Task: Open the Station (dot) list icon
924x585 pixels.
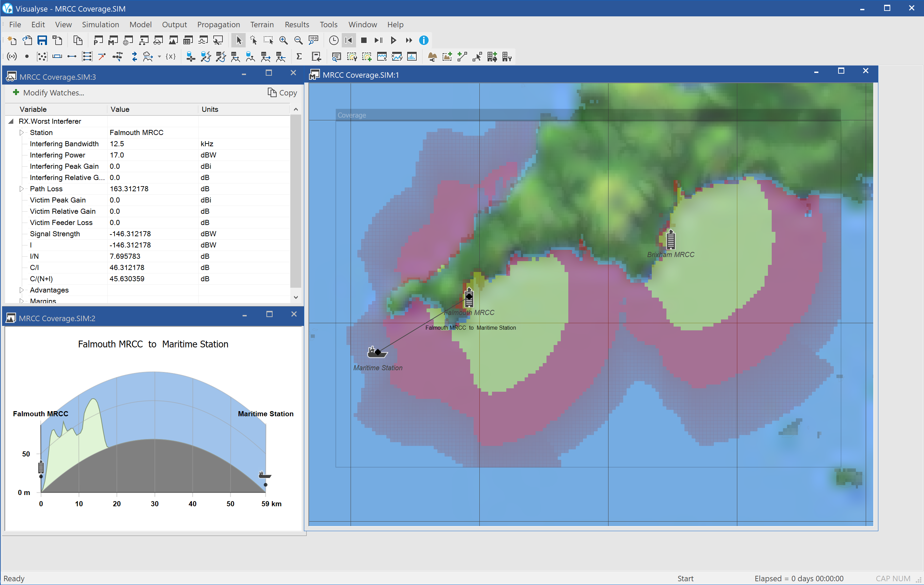Action: pyautogui.click(x=27, y=57)
